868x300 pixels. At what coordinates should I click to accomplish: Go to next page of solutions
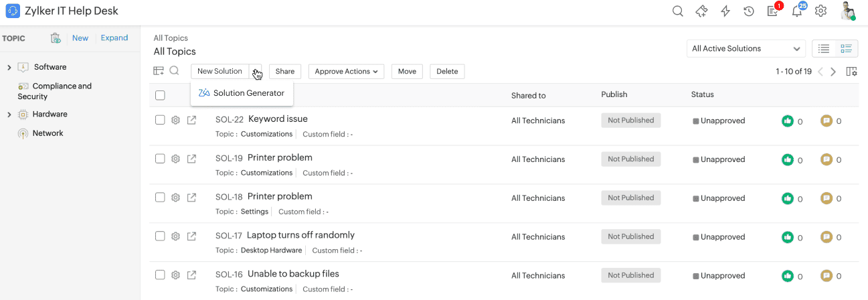(833, 72)
